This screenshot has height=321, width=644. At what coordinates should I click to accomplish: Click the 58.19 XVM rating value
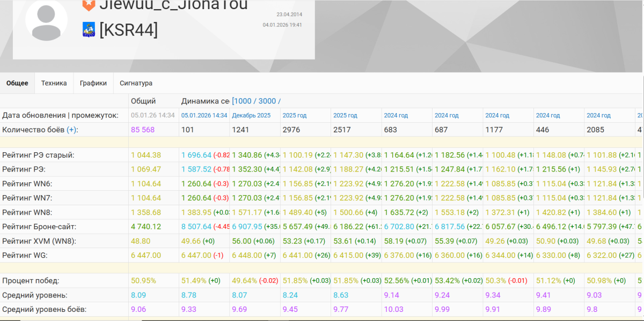[x=393, y=241]
